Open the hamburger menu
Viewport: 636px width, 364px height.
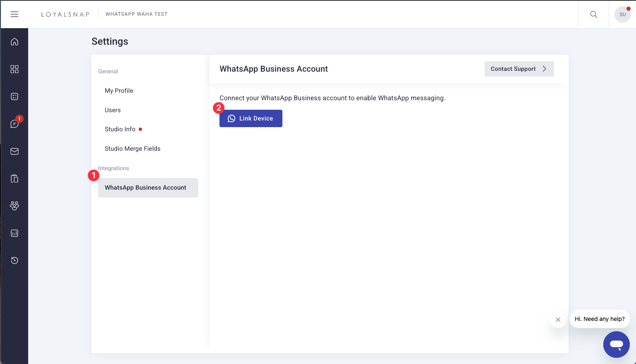14,14
